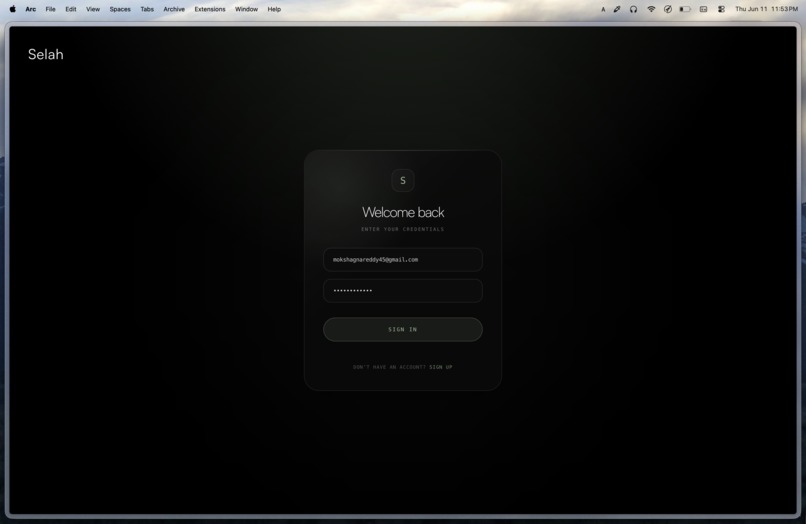Screen dimensions: 806x524
Task: Click the headphones icon in menu bar
Action: (633, 9)
